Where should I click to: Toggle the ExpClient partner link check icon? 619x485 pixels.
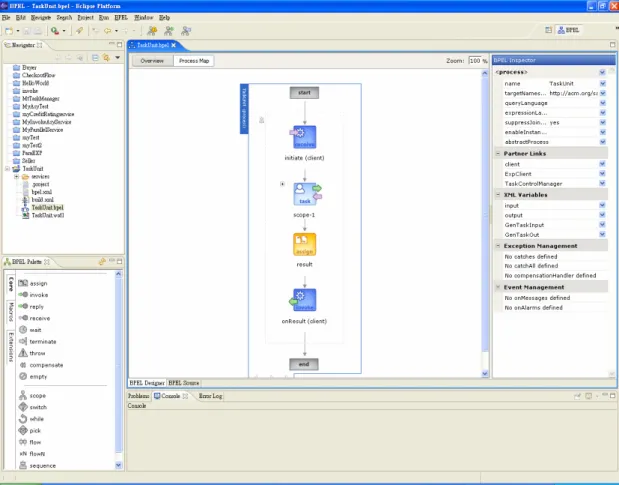(602, 174)
